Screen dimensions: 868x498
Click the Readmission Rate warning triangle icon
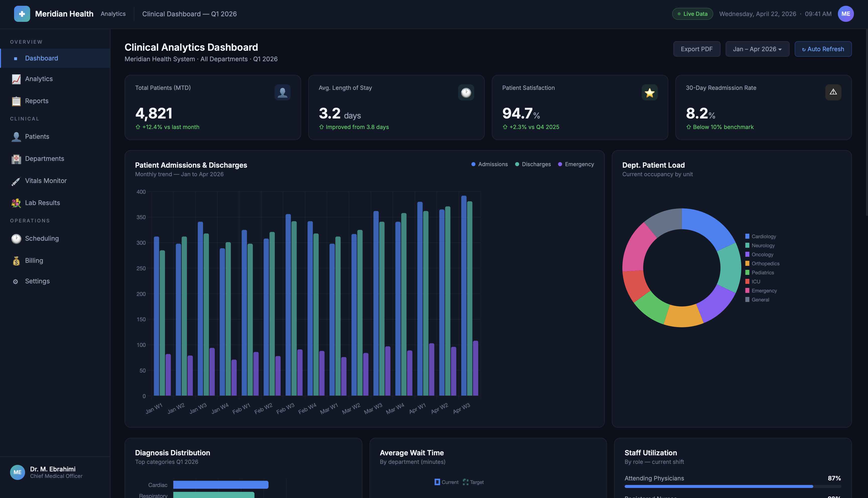pyautogui.click(x=833, y=92)
